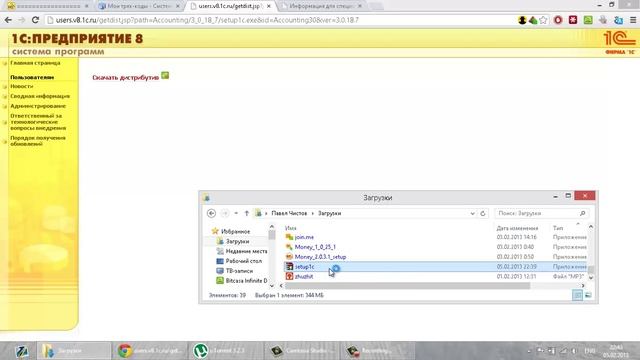Click the green extension icon in Chrome toolbar
This screenshot has width=640, height=360.
pyautogui.click(x=588, y=20)
